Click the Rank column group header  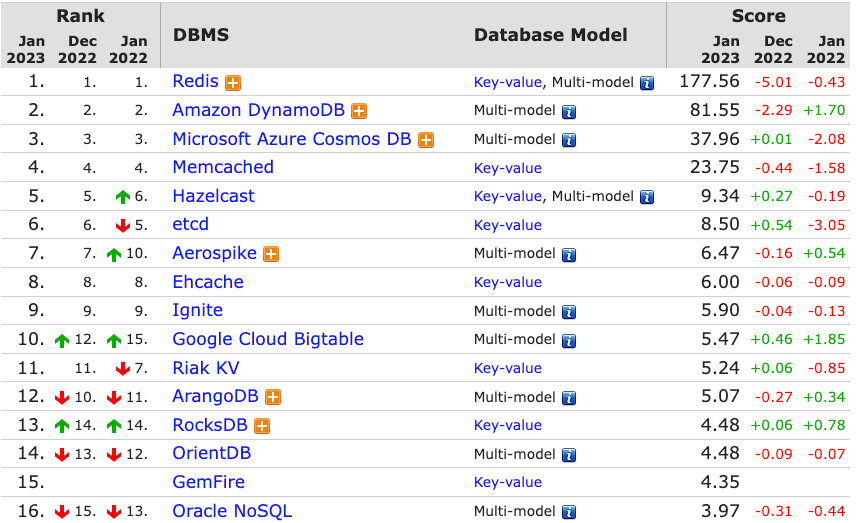coord(81,16)
